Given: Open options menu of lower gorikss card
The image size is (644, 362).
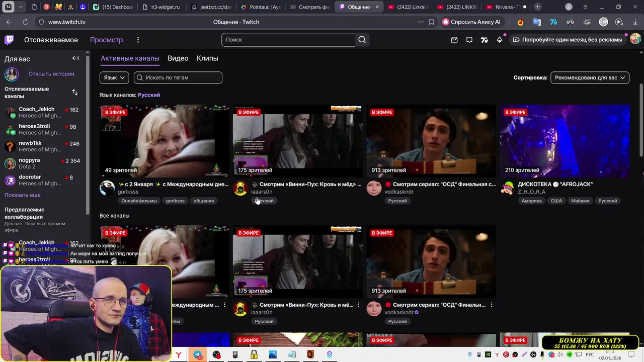Looking at the screenshot, I should (225, 305).
